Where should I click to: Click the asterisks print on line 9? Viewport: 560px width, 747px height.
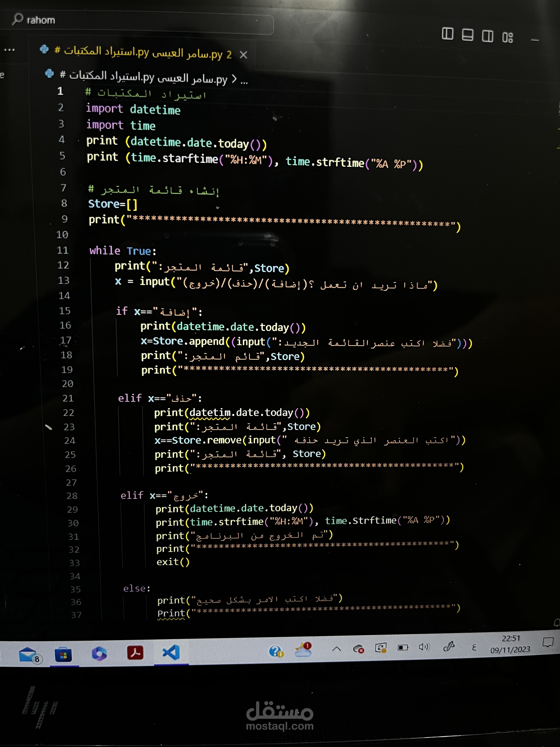(274, 223)
